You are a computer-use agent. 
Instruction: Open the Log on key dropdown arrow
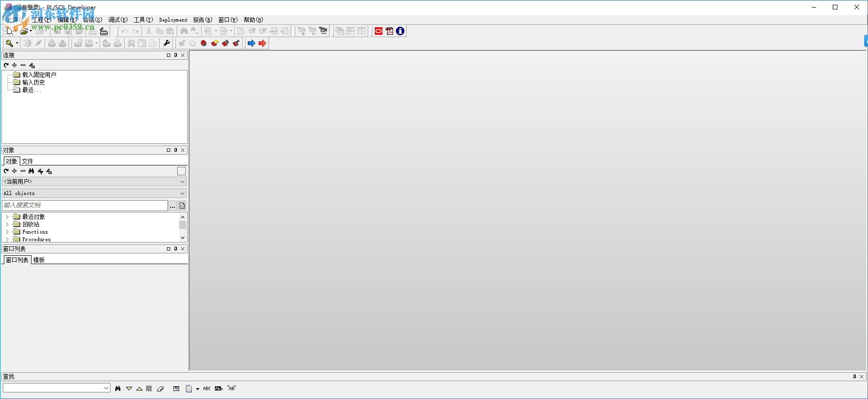(x=17, y=43)
